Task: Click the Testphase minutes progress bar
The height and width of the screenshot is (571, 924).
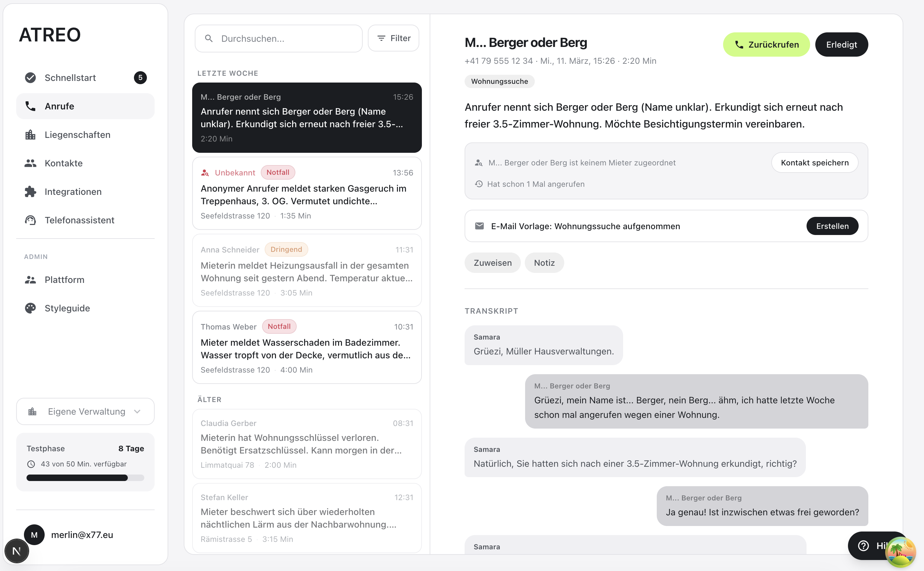Action: click(85, 478)
